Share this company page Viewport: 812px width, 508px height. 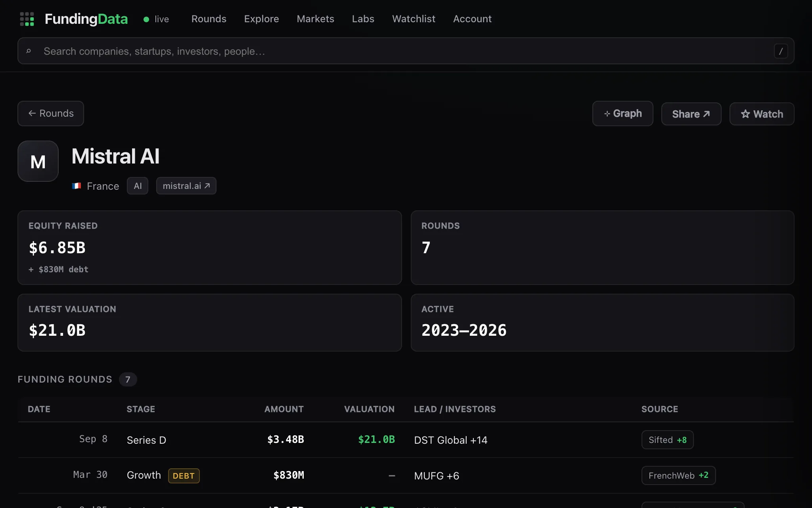click(691, 114)
